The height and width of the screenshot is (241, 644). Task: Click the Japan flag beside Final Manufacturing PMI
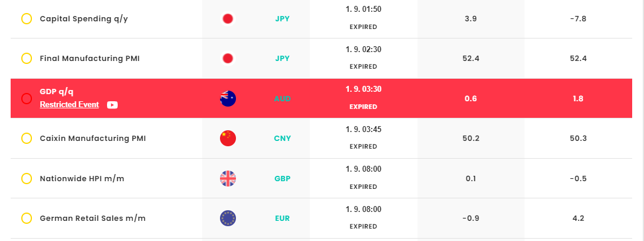point(228,59)
